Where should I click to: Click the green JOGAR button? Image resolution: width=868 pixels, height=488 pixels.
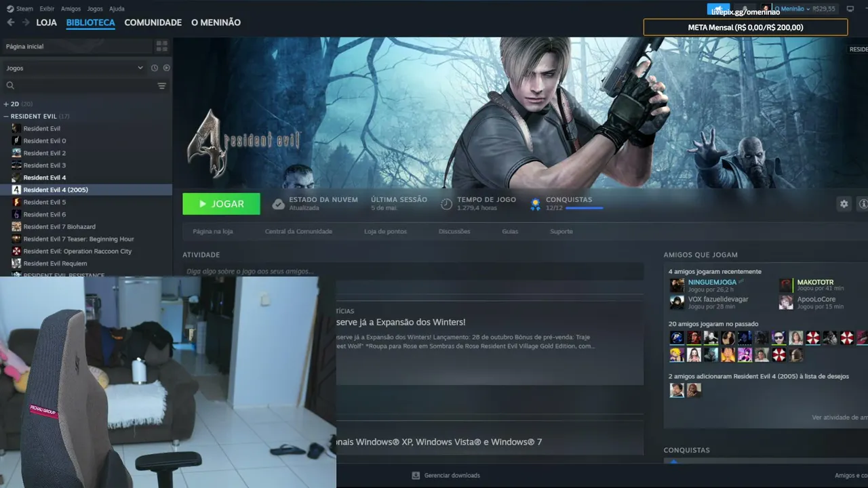(221, 204)
